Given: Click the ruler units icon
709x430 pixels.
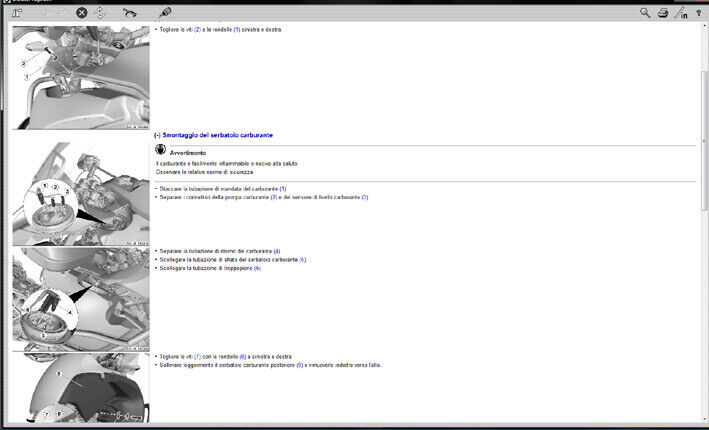Looking at the screenshot, I should [680, 13].
